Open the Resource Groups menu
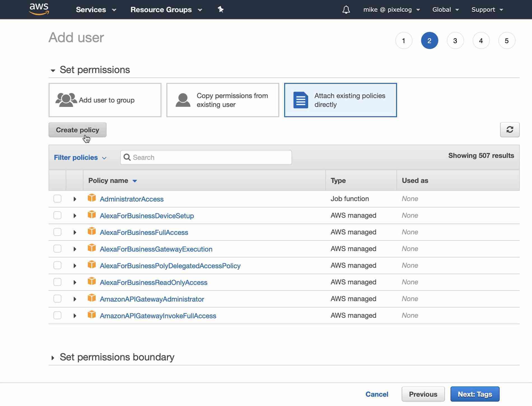The height and width of the screenshot is (406, 532). coord(166,10)
